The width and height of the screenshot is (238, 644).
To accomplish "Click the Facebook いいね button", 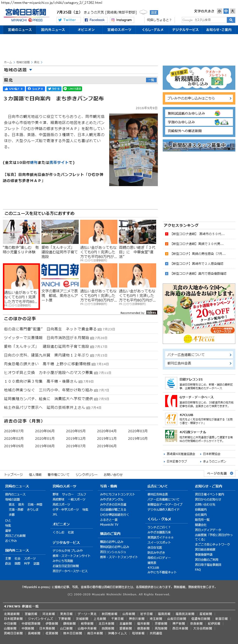I will [x=14, y=89].
